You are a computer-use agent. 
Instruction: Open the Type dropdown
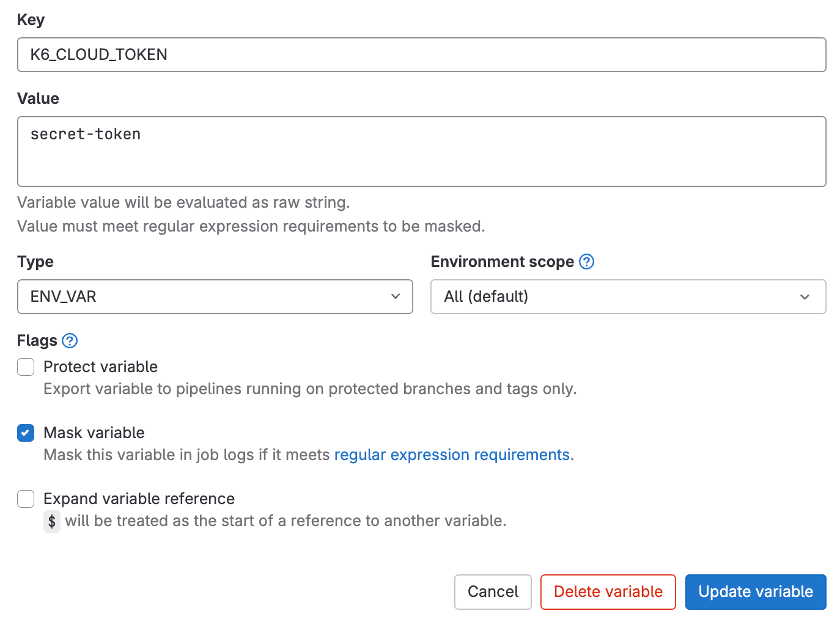[x=215, y=296]
